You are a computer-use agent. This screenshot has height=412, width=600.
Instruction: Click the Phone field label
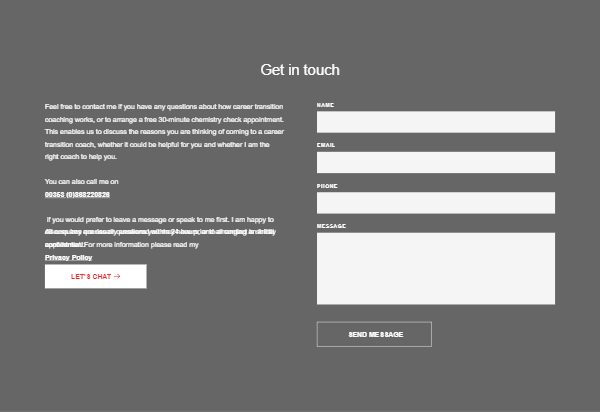[327, 186]
